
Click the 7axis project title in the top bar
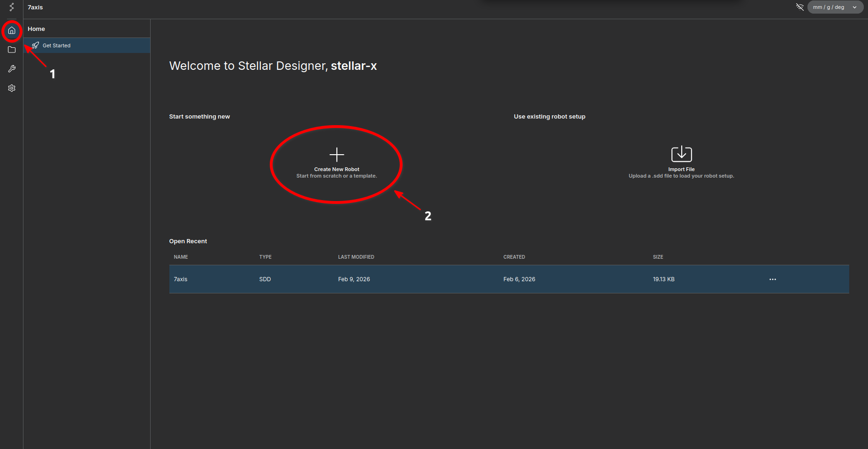point(35,7)
